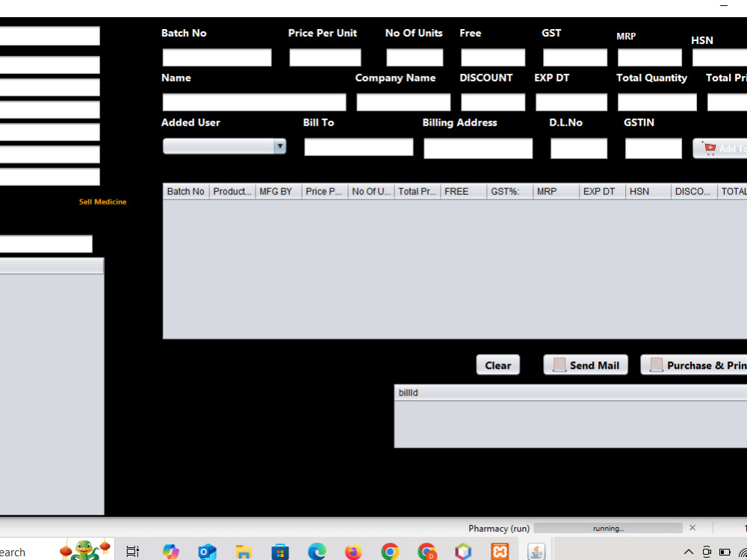Open Outlook from the taskbar

coord(207,552)
